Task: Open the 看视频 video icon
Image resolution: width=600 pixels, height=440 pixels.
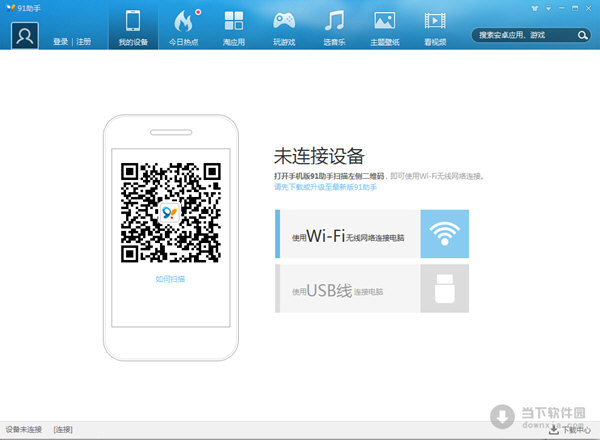Action: coord(434,21)
